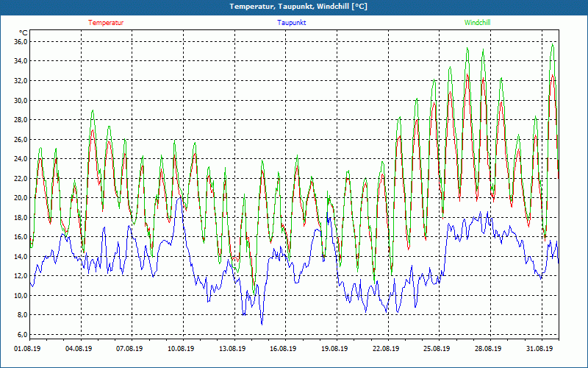588x368 pixels.
Task: Select the 19.08.19 date label
Action: [x=334, y=349]
